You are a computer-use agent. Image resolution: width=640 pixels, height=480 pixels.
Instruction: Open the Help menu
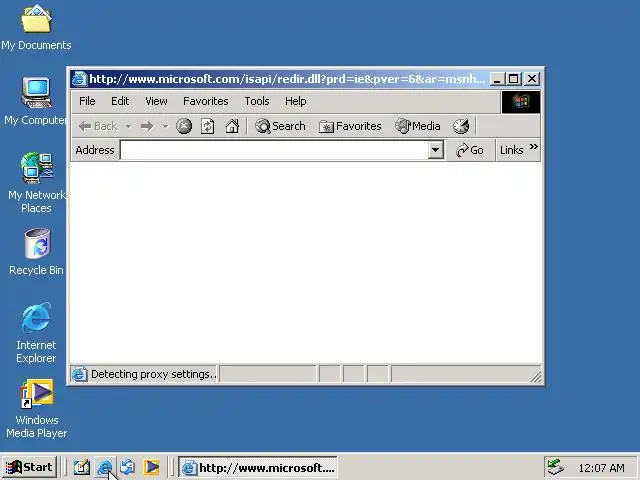point(296,101)
